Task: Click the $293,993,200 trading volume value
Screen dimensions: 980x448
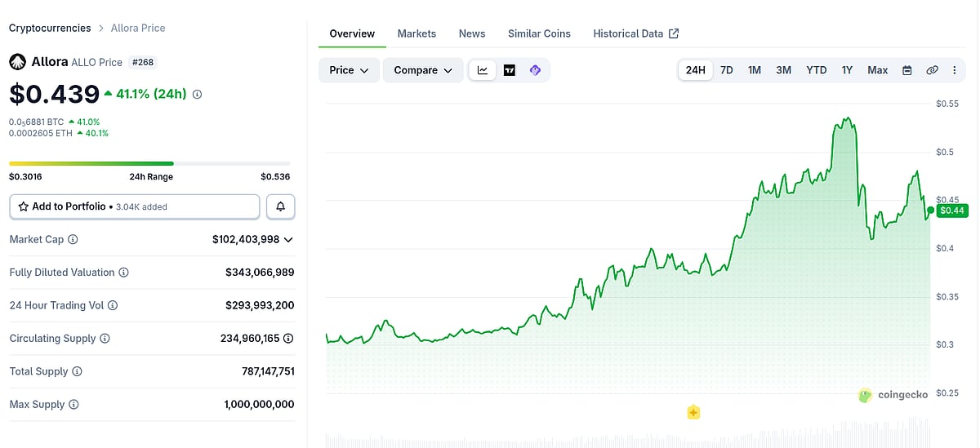Action: coord(260,305)
